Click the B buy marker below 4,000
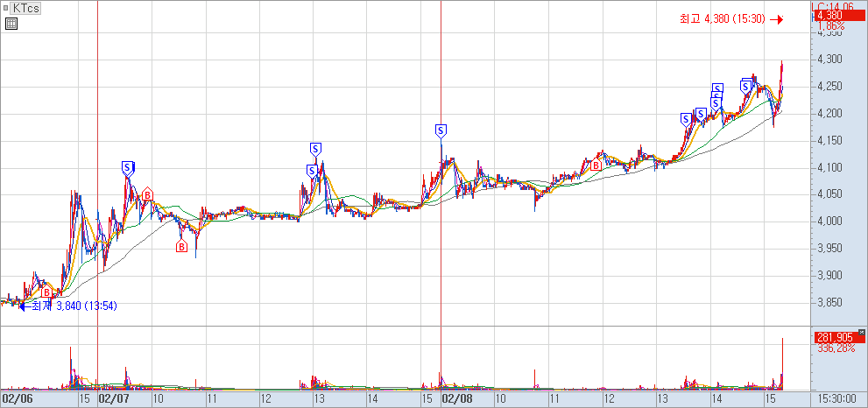Viewport: 868px width, 408px height. point(182,247)
